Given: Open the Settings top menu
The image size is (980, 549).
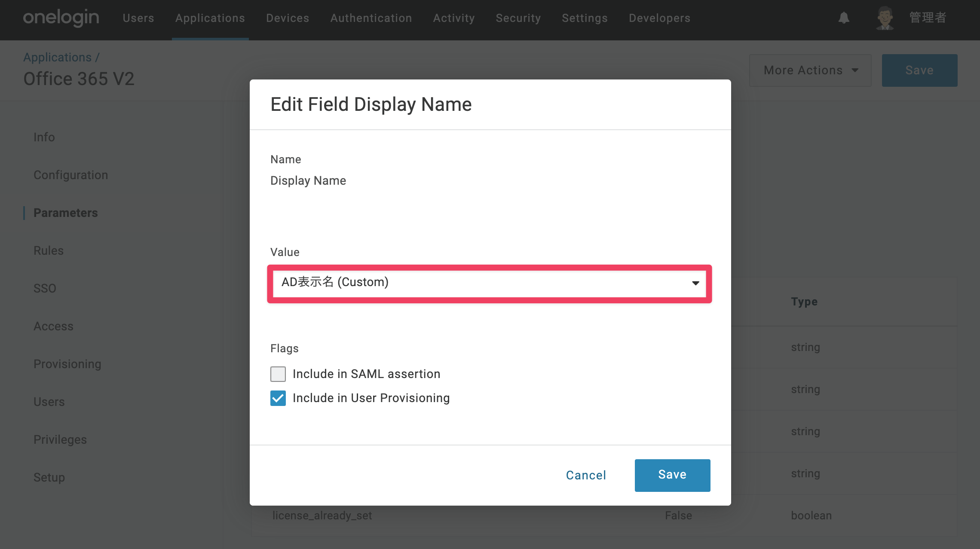Looking at the screenshot, I should click(585, 18).
